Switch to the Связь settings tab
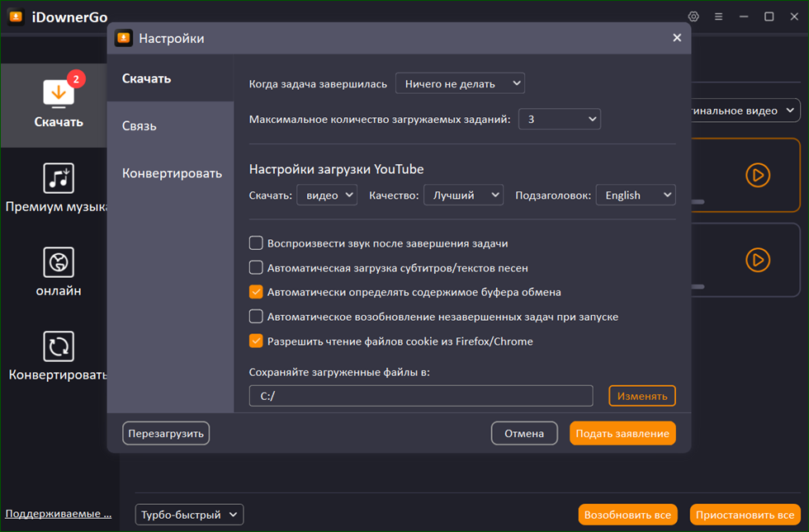 click(170, 125)
